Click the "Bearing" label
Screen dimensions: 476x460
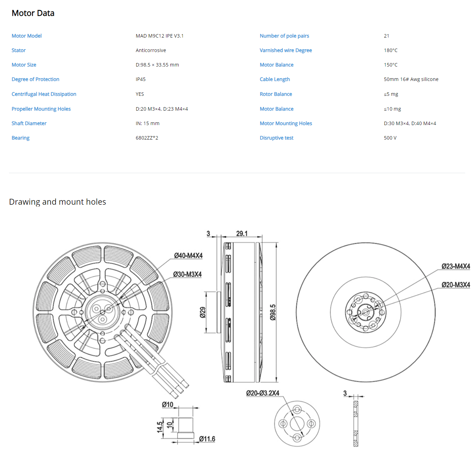coord(21,138)
